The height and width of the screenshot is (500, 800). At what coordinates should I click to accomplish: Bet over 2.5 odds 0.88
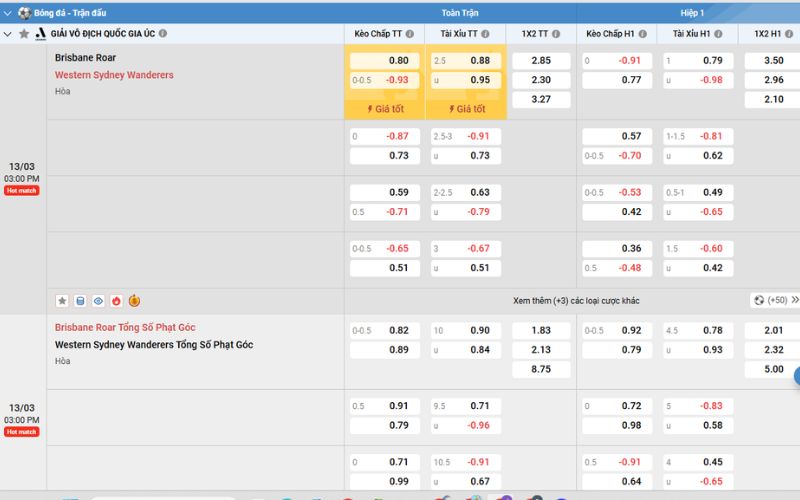click(x=466, y=61)
